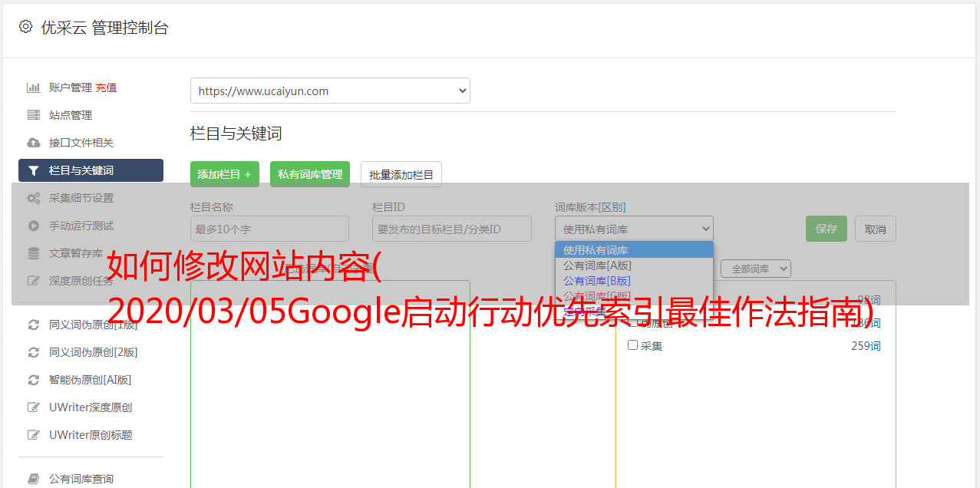Viewport: 980px width, 488px height.
Task: Click the green 保存 button
Action: pos(827,229)
